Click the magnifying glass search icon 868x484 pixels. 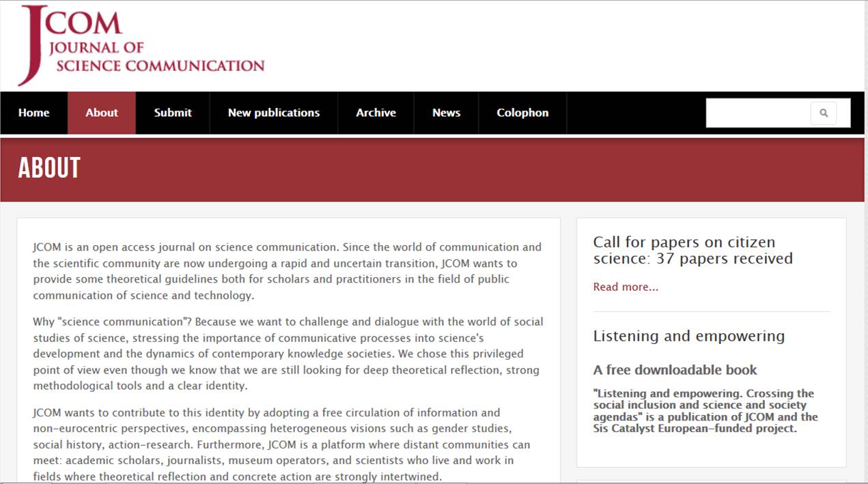(824, 113)
